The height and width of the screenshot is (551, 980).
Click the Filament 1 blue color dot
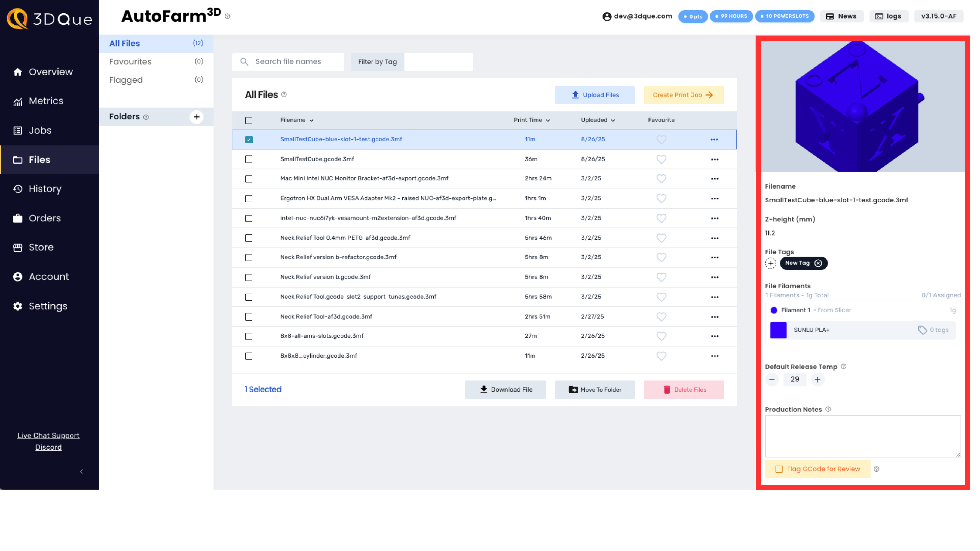(x=773, y=310)
